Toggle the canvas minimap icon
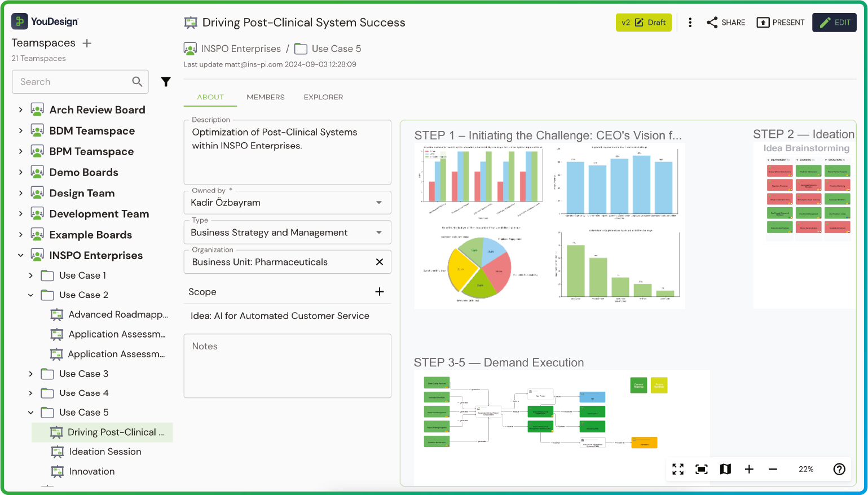Screen dimensions: 868x495 pyautogui.click(x=725, y=469)
